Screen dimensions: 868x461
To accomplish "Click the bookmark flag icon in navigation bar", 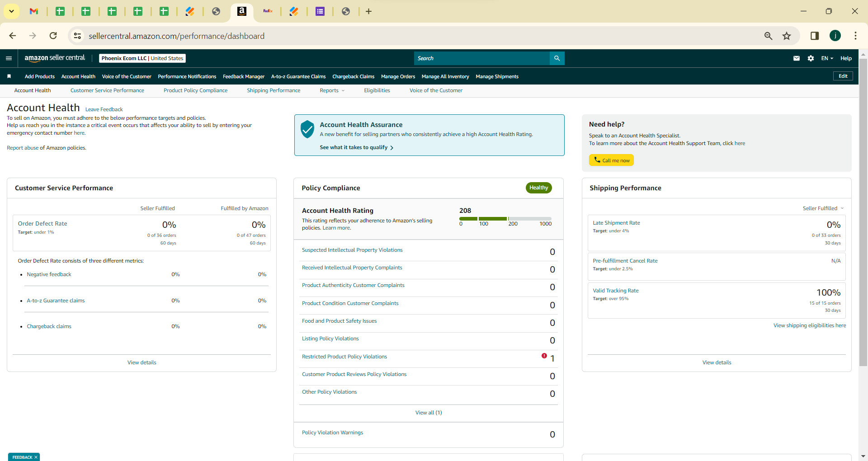I will (9, 76).
